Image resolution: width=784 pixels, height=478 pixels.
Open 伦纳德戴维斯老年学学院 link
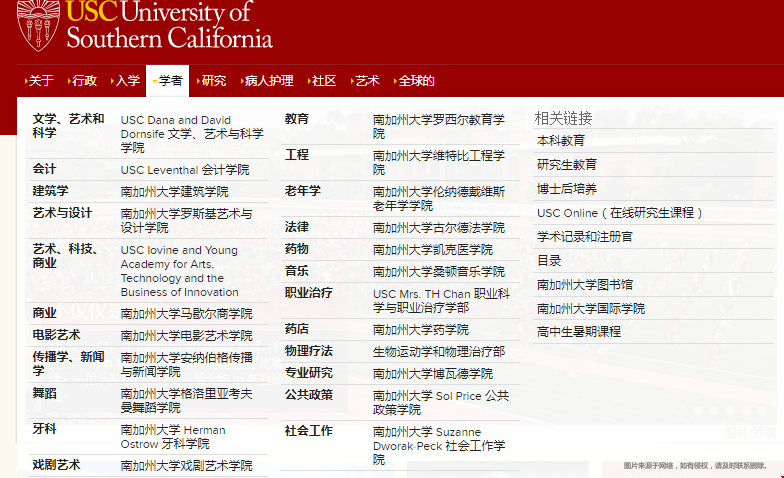439,198
